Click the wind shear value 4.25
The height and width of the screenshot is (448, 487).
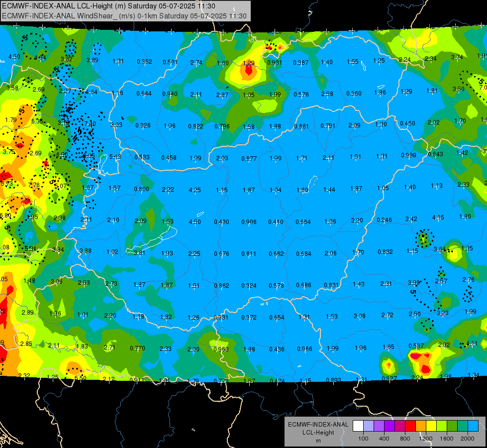(195, 190)
